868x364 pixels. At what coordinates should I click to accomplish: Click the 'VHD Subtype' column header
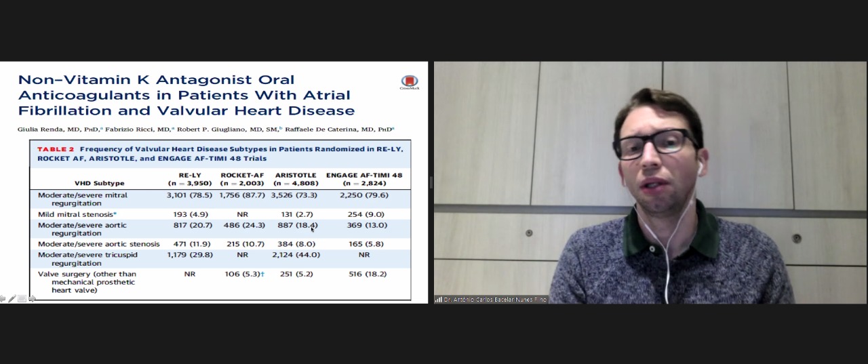tap(100, 183)
